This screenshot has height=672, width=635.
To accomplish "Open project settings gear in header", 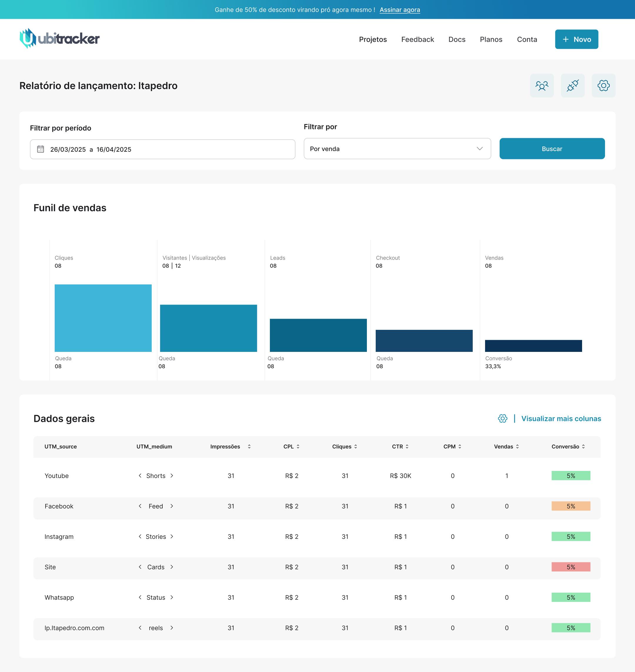I will (604, 86).
